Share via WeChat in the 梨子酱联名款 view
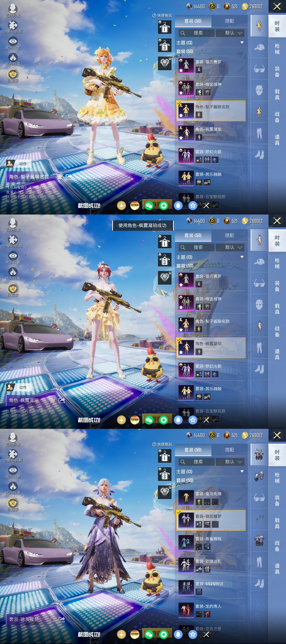286x644 pixels. point(149,206)
